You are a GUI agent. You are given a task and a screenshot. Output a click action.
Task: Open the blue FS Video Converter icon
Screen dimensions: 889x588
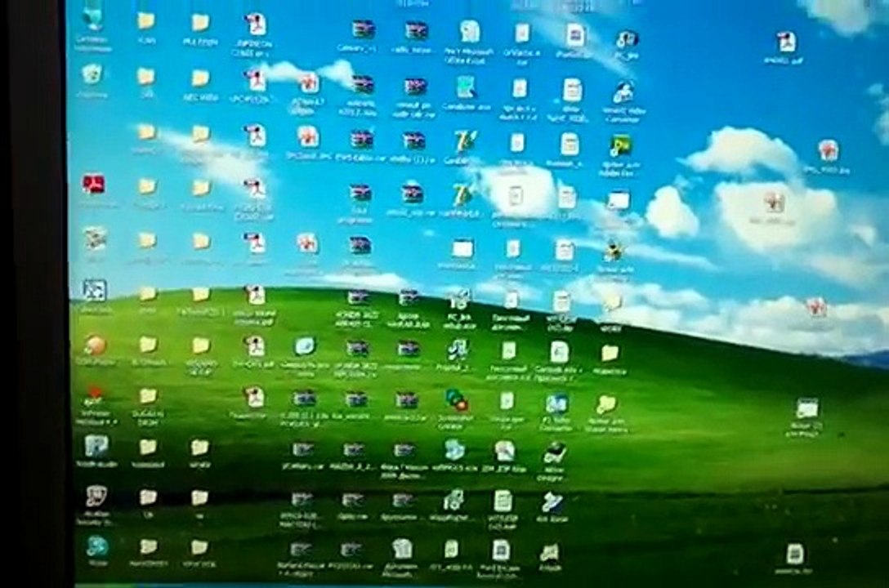pyautogui.click(x=556, y=404)
